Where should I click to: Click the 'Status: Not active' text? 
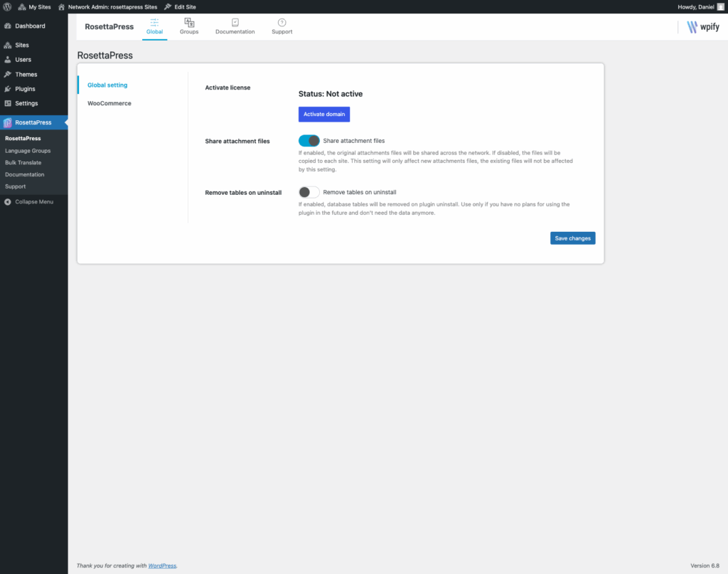click(331, 94)
